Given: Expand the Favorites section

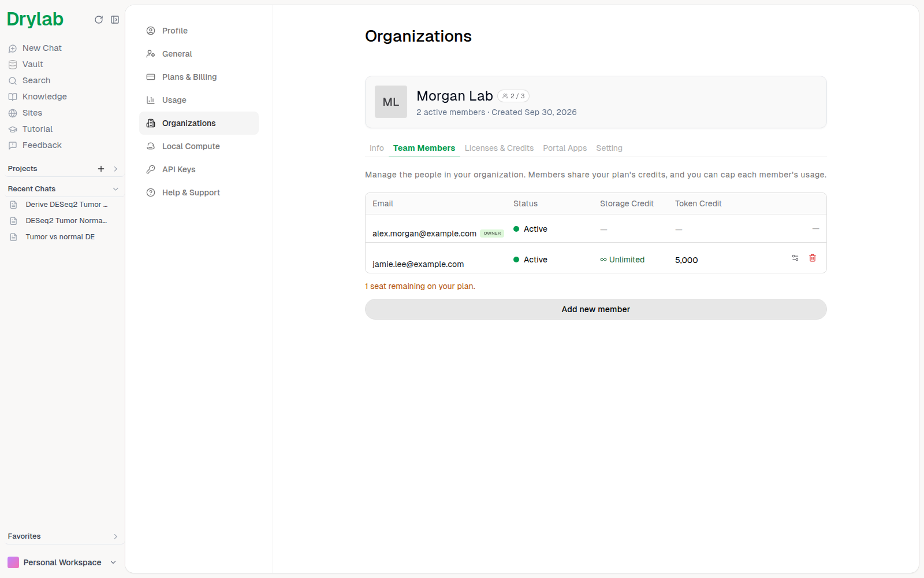Looking at the screenshot, I should (115, 536).
